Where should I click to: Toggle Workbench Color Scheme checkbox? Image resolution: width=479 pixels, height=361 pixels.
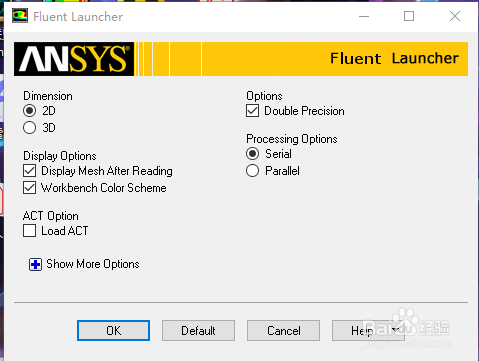[29, 188]
